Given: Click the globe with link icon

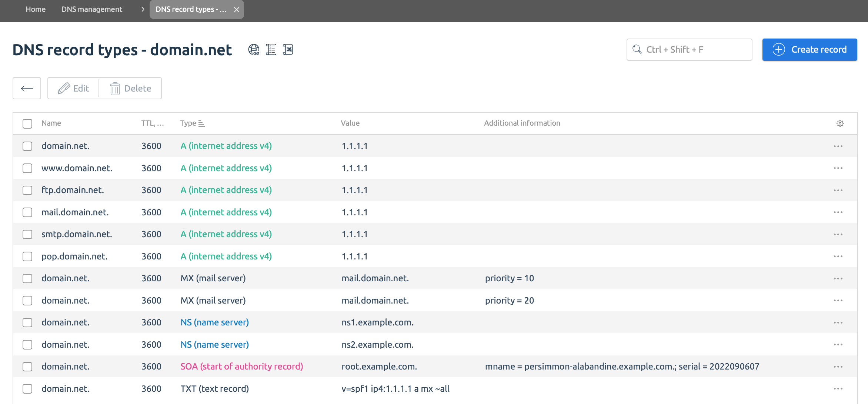Looking at the screenshot, I should pyautogui.click(x=254, y=50).
